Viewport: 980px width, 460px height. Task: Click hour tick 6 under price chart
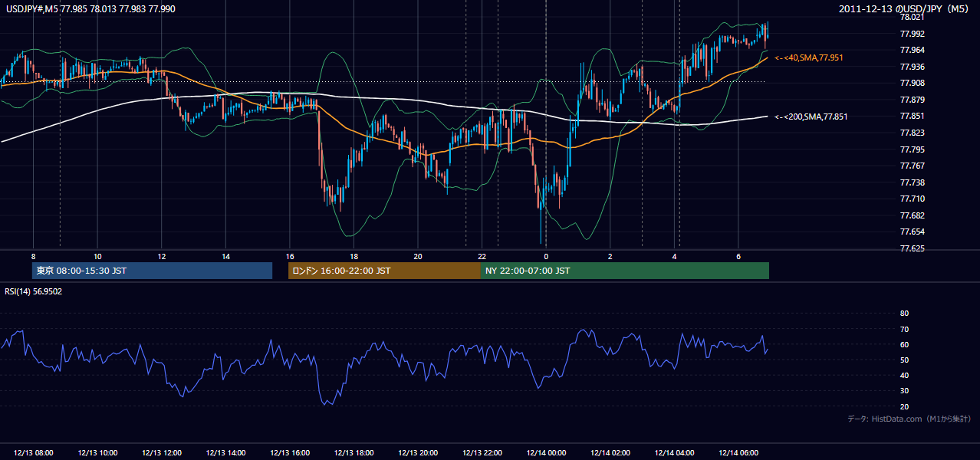point(738,256)
